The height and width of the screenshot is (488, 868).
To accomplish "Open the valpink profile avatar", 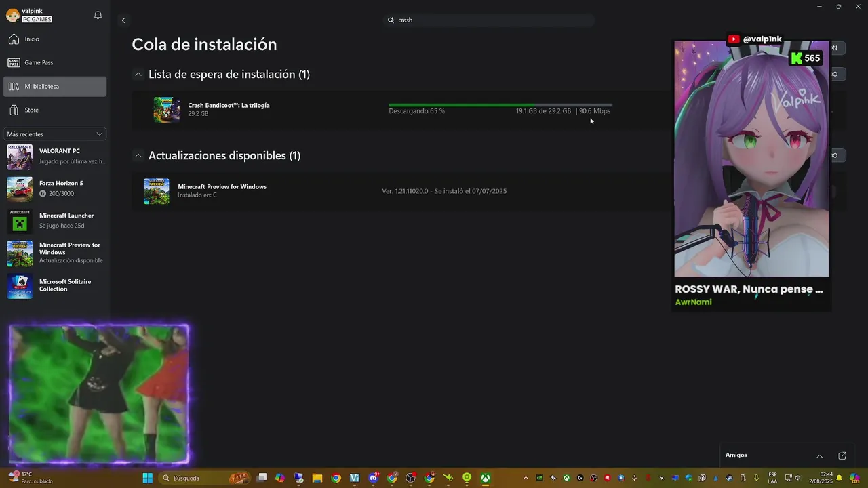I will [x=13, y=16].
